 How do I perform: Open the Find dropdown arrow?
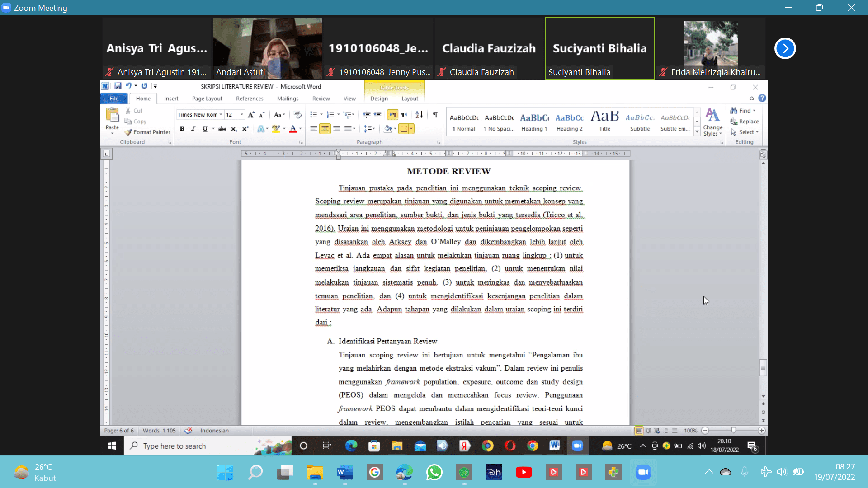pyautogui.click(x=754, y=111)
